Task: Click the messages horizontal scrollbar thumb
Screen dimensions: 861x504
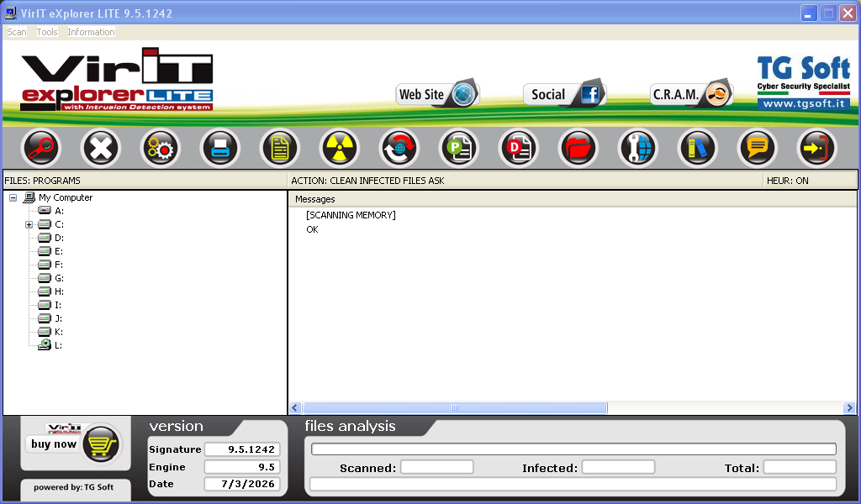Action: tap(455, 407)
